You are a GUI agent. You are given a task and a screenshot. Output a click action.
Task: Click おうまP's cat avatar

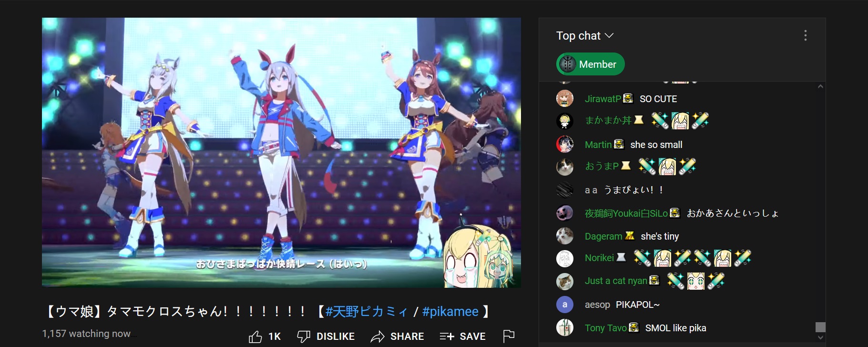(565, 167)
